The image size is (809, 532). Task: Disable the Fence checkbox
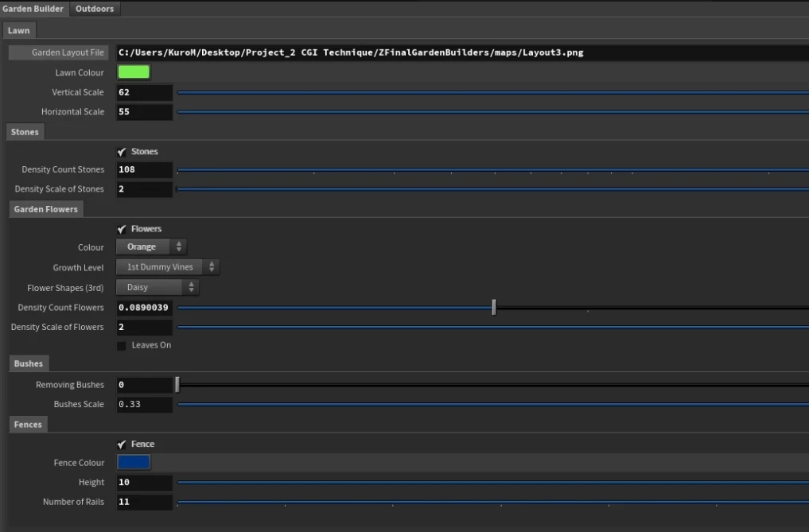pyautogui.click(x=122, y=445)
